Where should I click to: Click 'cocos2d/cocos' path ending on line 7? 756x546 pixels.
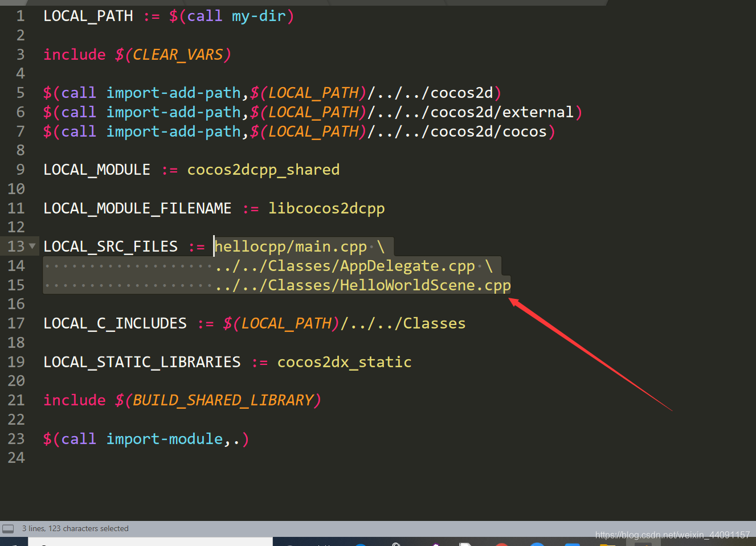(488, 132)
